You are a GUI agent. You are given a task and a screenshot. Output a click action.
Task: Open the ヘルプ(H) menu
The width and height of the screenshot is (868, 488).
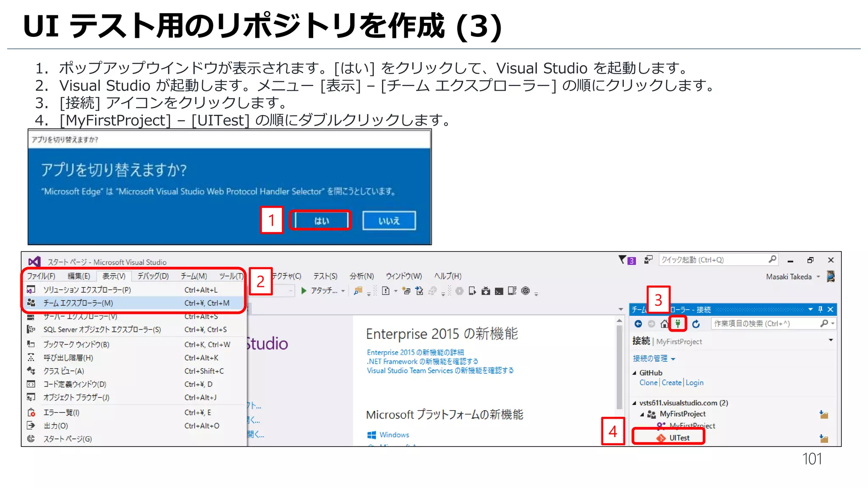point(448,276)
